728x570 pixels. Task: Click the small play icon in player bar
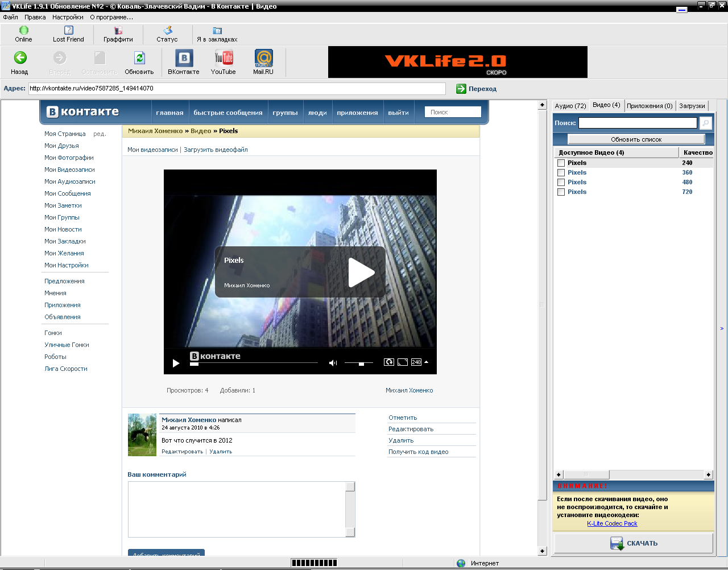click(x=176, y=363)
